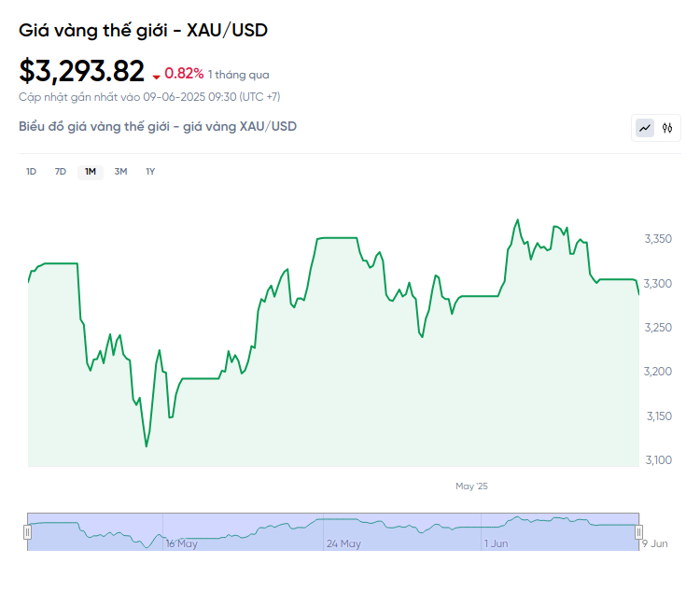Image resolution: width=700 pixels, height=592 pixels.
Task: Select the 1Y time range
Action: 150,171
